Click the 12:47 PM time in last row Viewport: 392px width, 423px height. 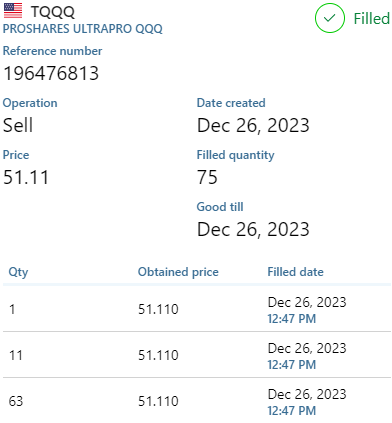tap(292, 411)
